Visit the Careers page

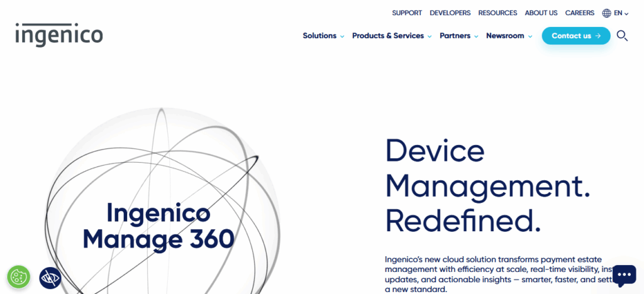(579, 13)
